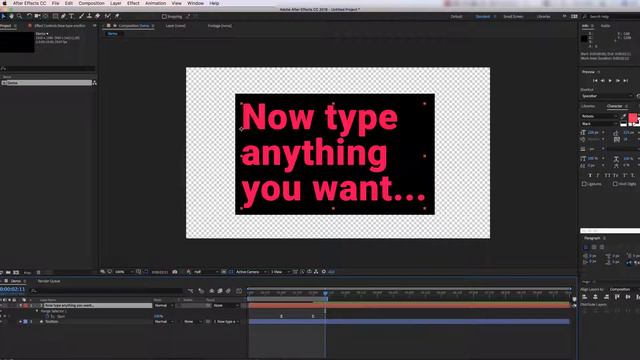The height and width of the screenshot is (360, 640).
Task: Select the Eraser tool
Action: 98,16
